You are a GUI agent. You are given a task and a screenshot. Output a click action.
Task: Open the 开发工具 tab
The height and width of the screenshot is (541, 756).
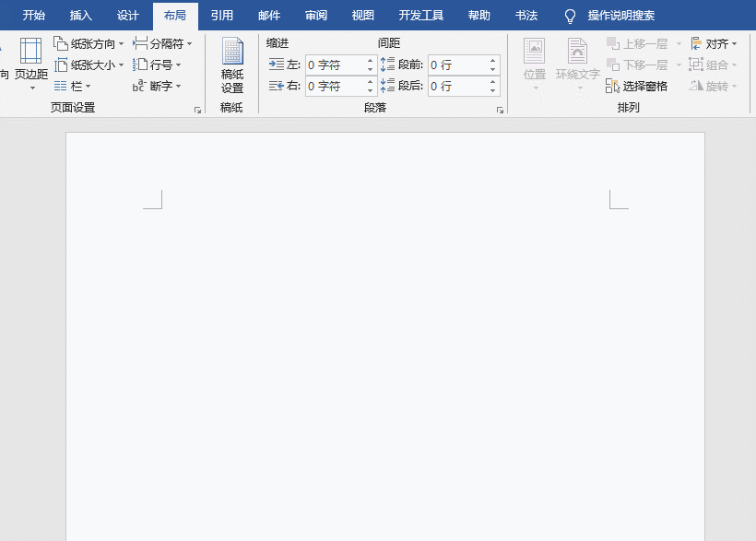[x=421, y=16]
